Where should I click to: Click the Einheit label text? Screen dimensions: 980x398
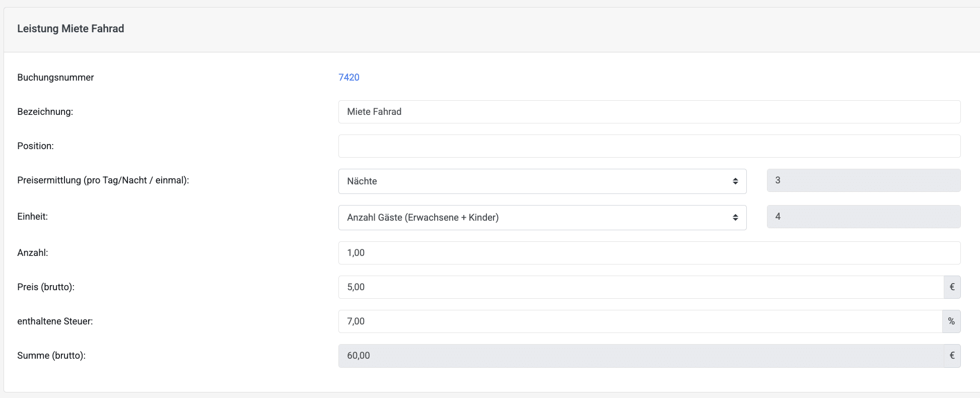click(x=32, y=217)
